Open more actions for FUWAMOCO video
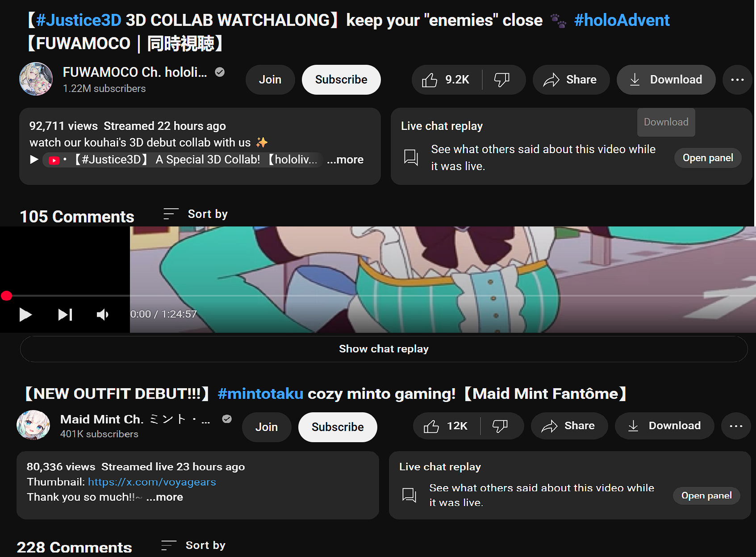 coord(737,80)
